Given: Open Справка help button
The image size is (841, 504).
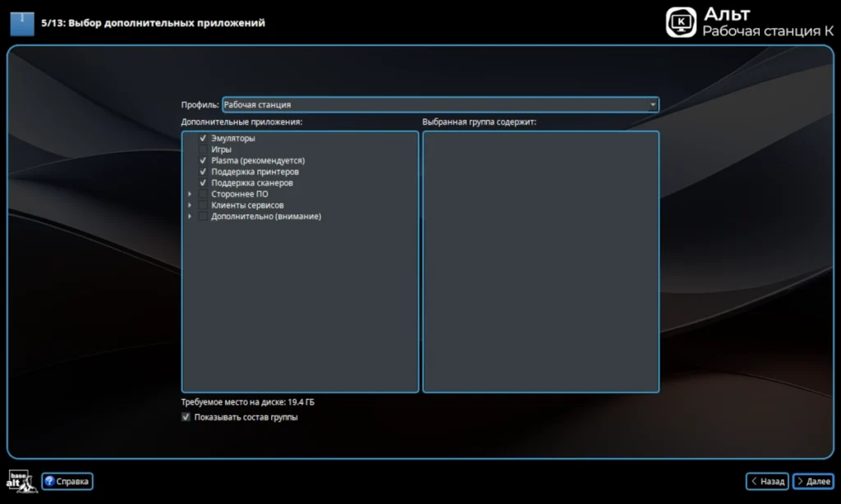Looking at the screenshot, I should click(67, 482).
